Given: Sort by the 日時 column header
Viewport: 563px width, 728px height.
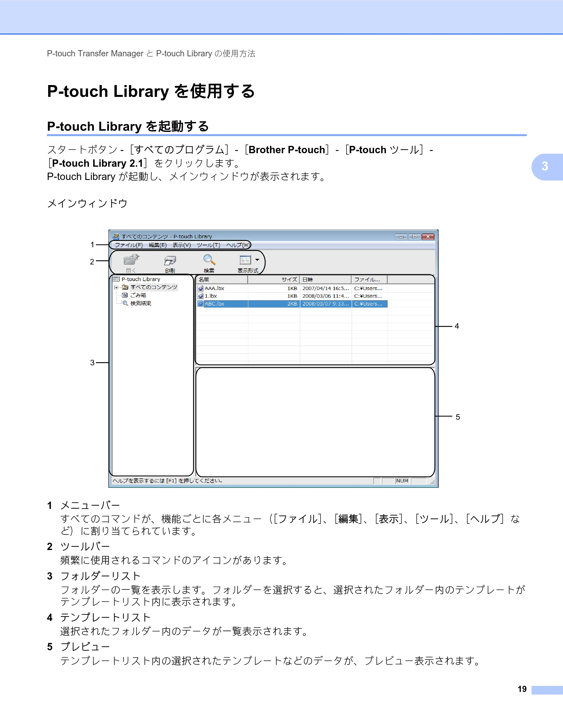Looking at the screenshot, I should (x=325, y=280).
